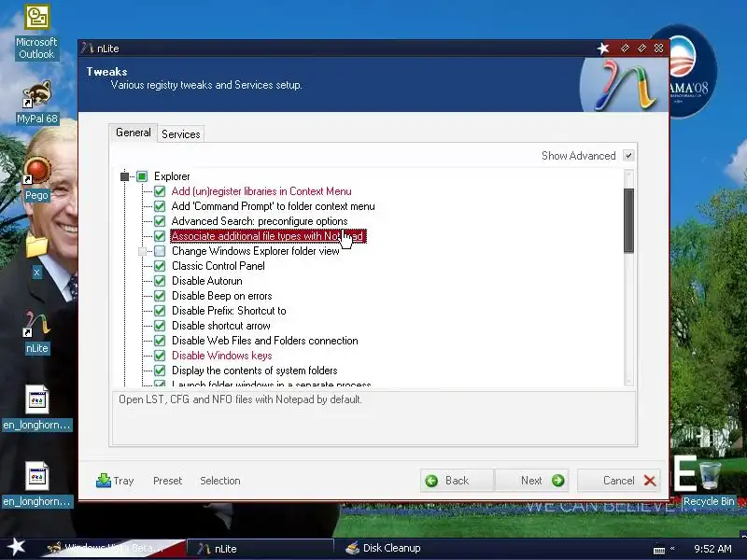Click the star icon in nLite title bar
747x560 pixels.
[x=603, y=49]
